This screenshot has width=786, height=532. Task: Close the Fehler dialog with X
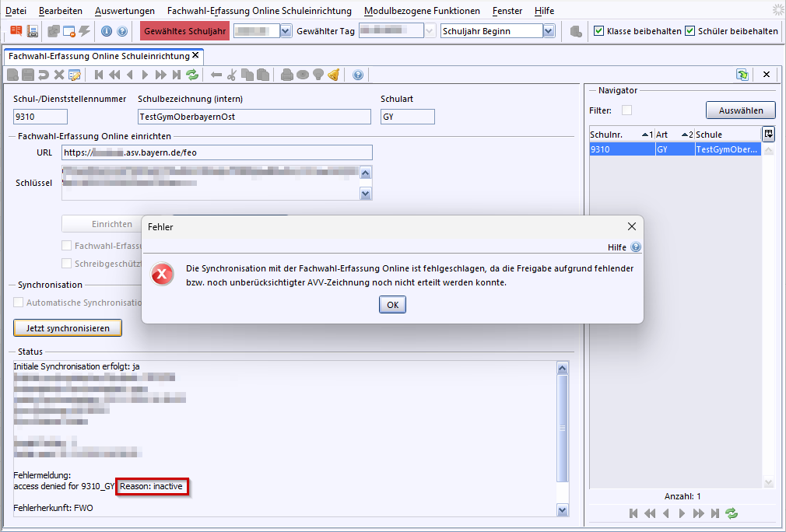[632, 226]
